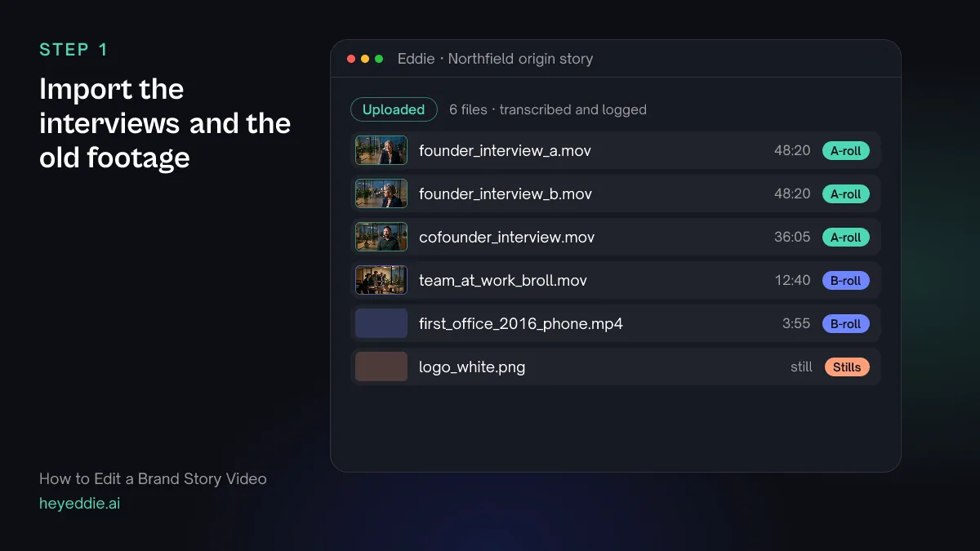Select file name logo_white.png
980x551 pixels.
coord(472,367)
